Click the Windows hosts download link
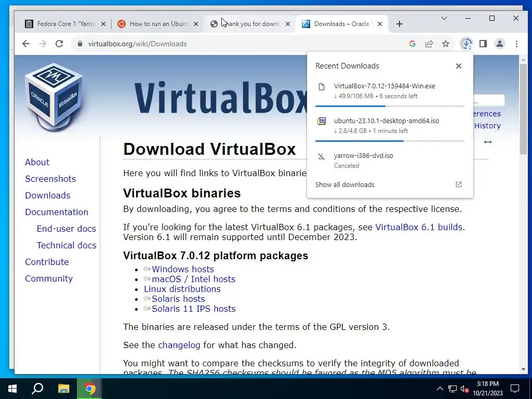The image size is (532, 399). (182, 269)
